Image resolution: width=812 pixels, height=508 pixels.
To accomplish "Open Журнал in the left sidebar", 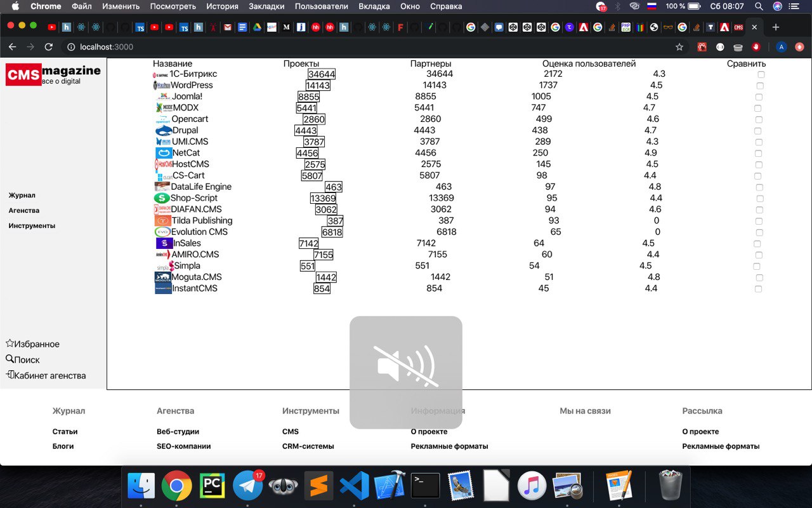I will click(x=22, y=196).
